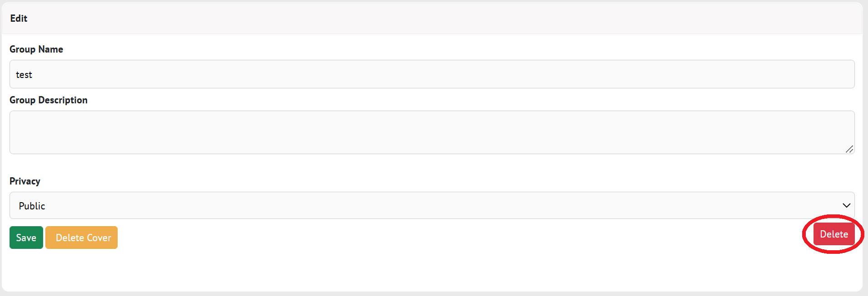Screen dimensions: 868x296
Task: Click the word "test" in Group Name field
Action: pyautogui.click(x=24, y=75)
